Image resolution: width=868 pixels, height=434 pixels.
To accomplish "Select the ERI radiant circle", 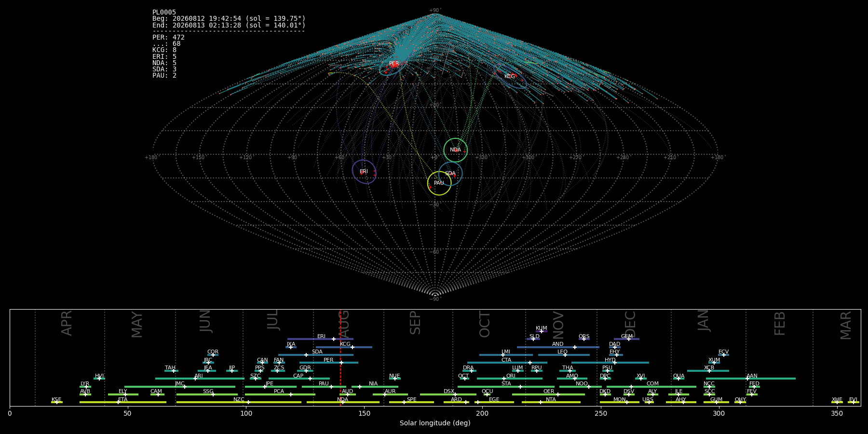I will (364, 172).
